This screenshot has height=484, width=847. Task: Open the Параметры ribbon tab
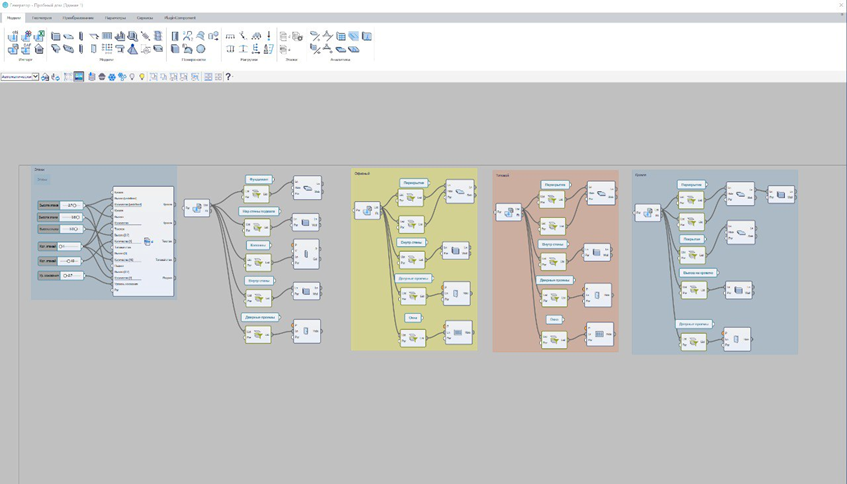[x=115, y=18]
